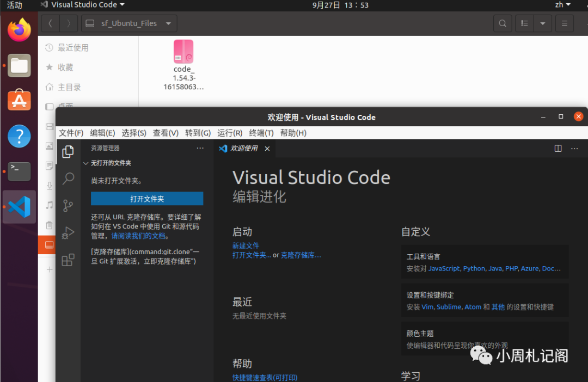
Task: Launch Firefox from the Ubuntu dock
Action: 19,30
